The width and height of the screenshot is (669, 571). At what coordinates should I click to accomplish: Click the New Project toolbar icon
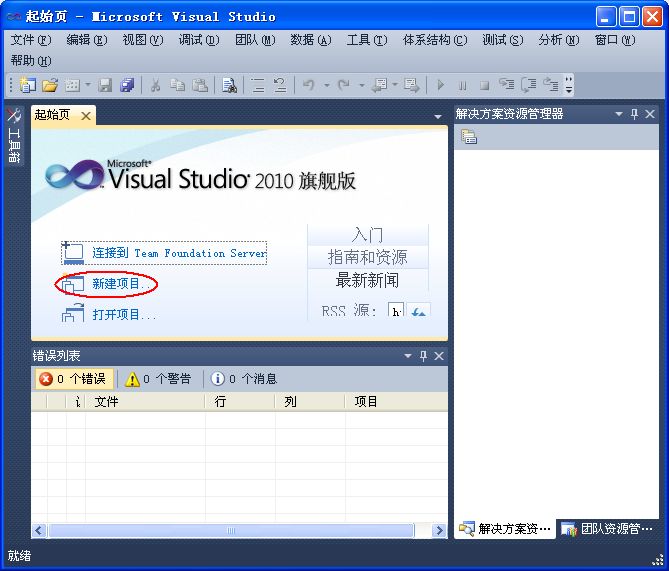[28, 85]
